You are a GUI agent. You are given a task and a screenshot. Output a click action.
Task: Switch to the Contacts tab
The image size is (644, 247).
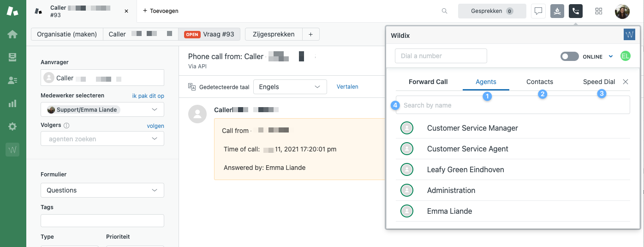pyautogui.click(x=539, y=82)
